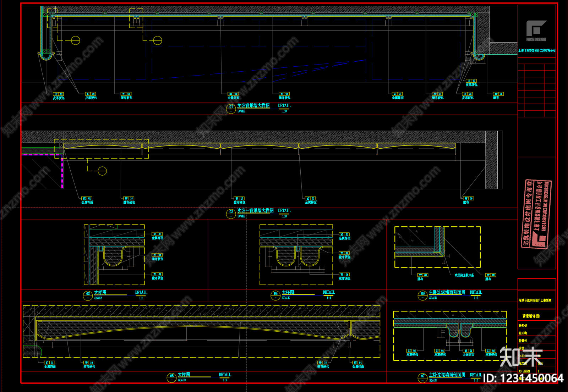Click the yellow circle section marker in drawing 02

pos(102,171)
